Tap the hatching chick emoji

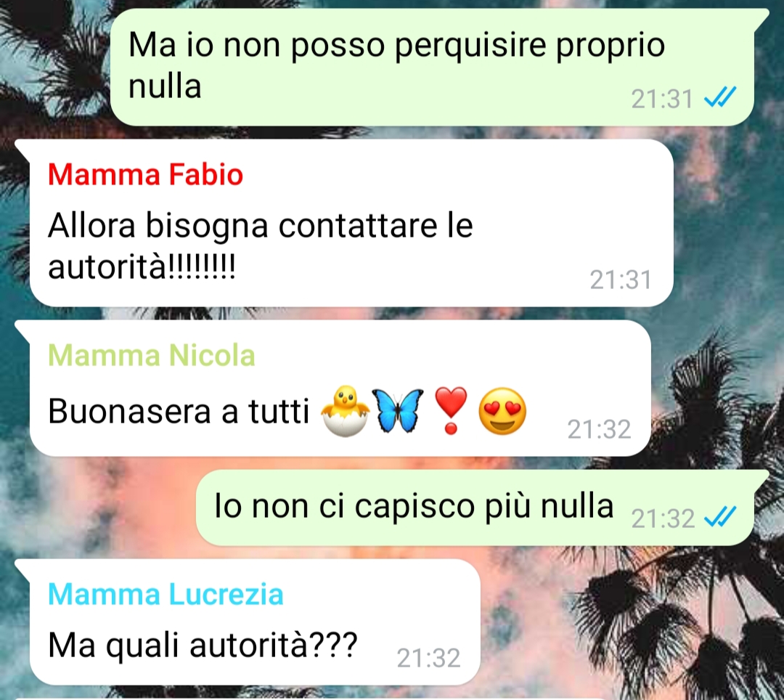(345, 410)
